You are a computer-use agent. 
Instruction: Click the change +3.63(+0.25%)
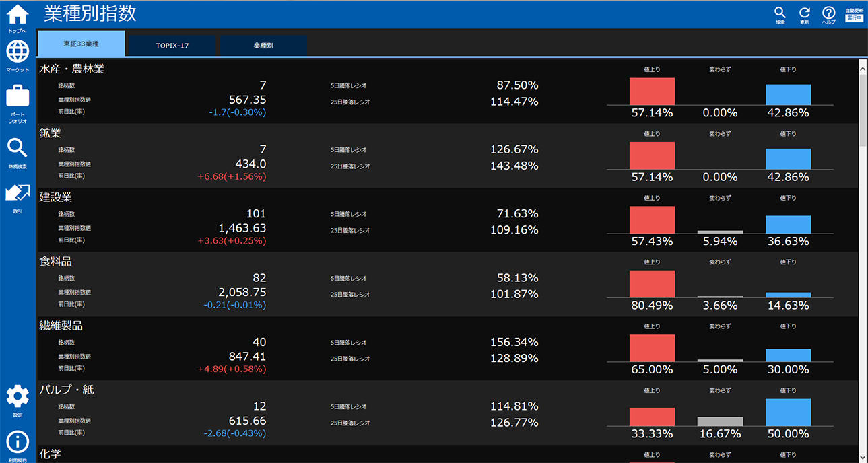232,241
